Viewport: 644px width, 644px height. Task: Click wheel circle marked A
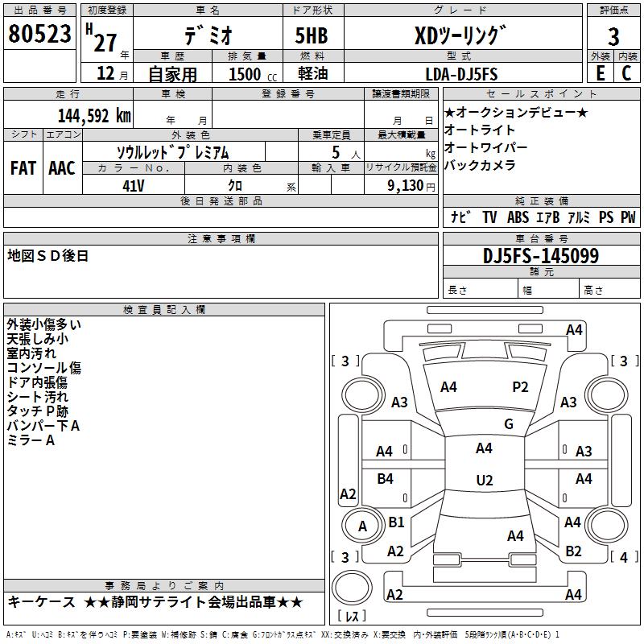pyautogui.click(x=362, y=526)
